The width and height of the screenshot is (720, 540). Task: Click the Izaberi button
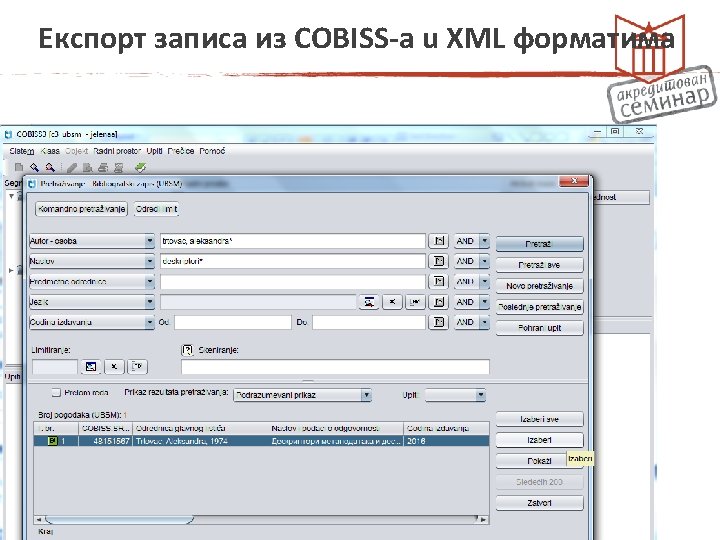pyautogui.click(x=540, y=440)
